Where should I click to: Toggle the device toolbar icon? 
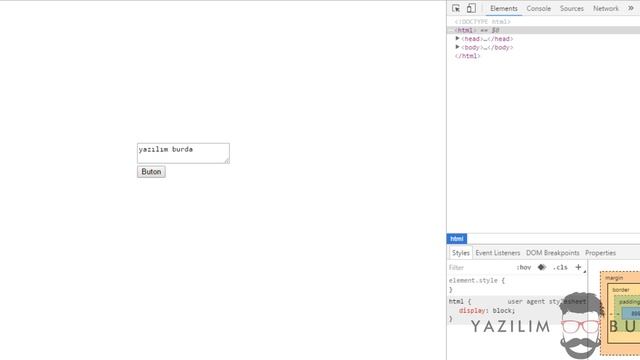coord(471,8)
